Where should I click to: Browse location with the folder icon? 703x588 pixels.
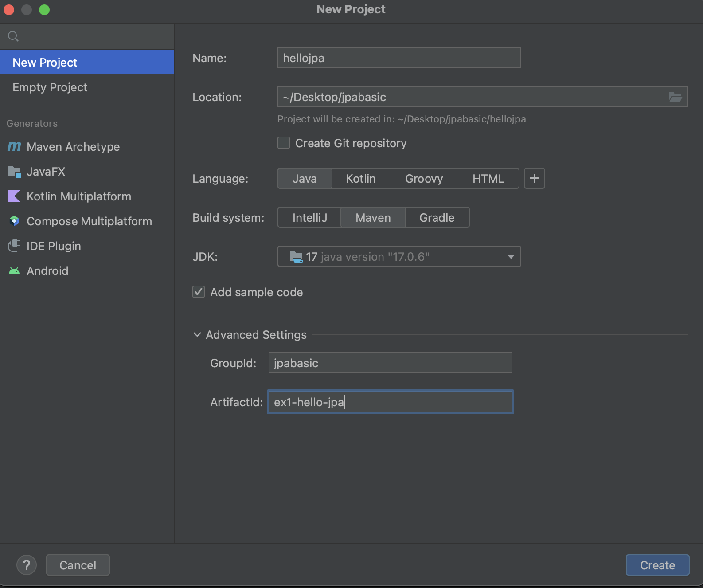click(676, 97)
